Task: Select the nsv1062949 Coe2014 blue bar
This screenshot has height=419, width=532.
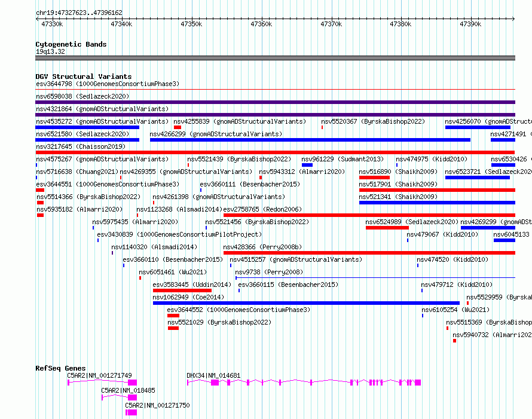Action: click(x=307, y=303)
